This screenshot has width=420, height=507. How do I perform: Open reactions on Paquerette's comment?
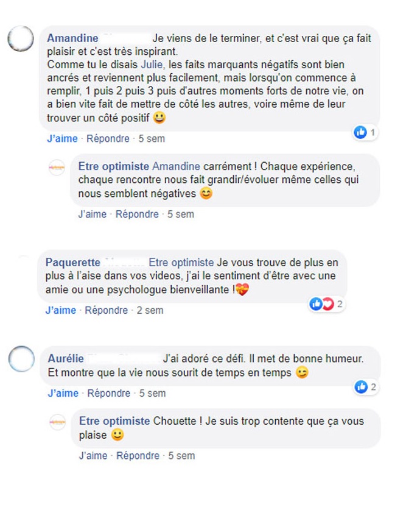coord(326,304)
